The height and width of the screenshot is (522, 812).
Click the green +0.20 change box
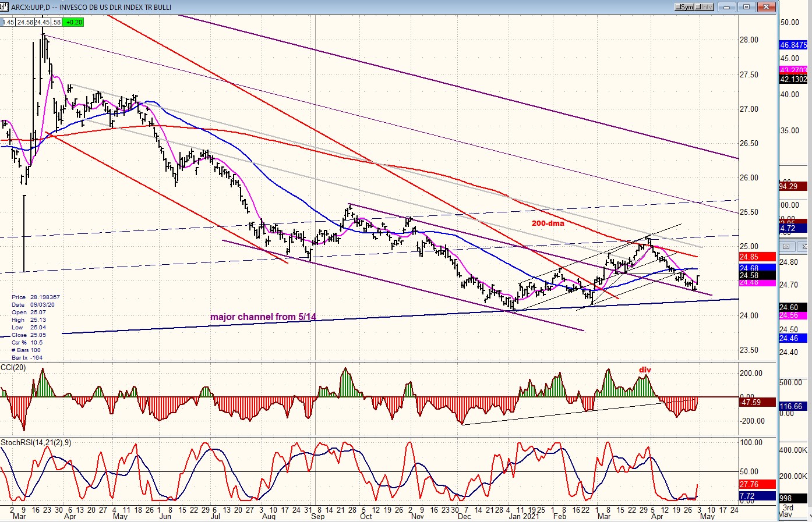[73, 22]
